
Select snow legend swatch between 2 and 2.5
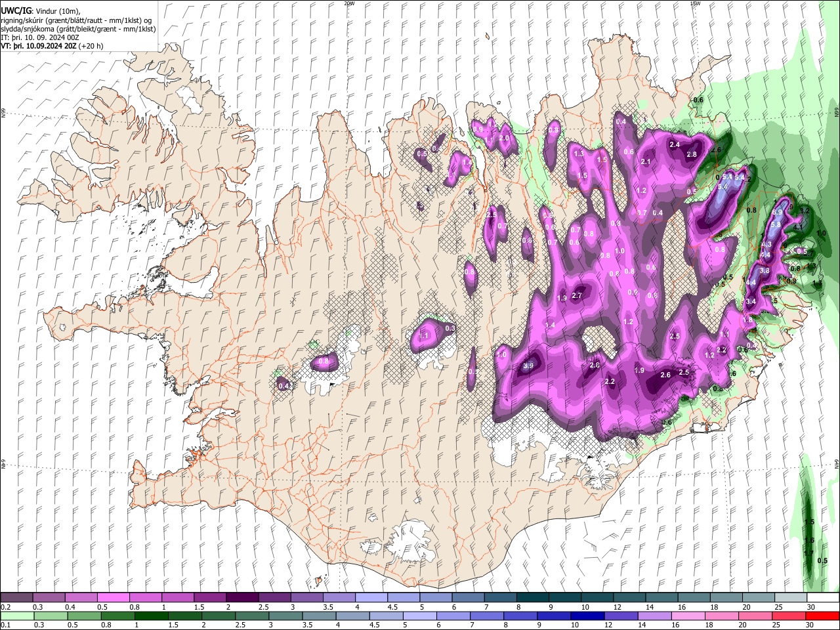coord(241,597)
